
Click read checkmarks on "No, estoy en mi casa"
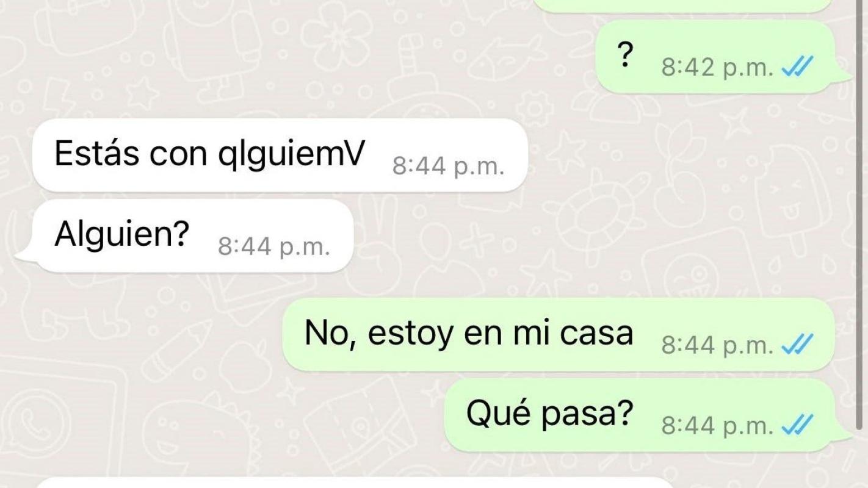(x=797, y=346)
